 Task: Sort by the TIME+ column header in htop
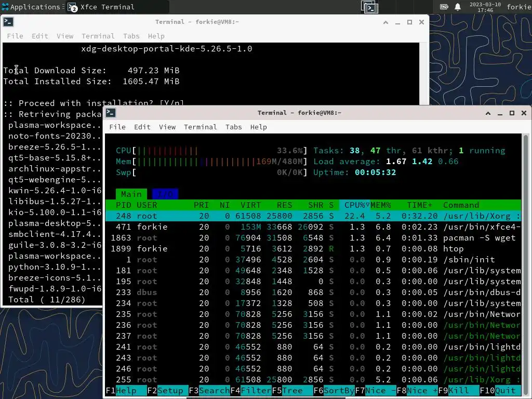coord(420,205)
